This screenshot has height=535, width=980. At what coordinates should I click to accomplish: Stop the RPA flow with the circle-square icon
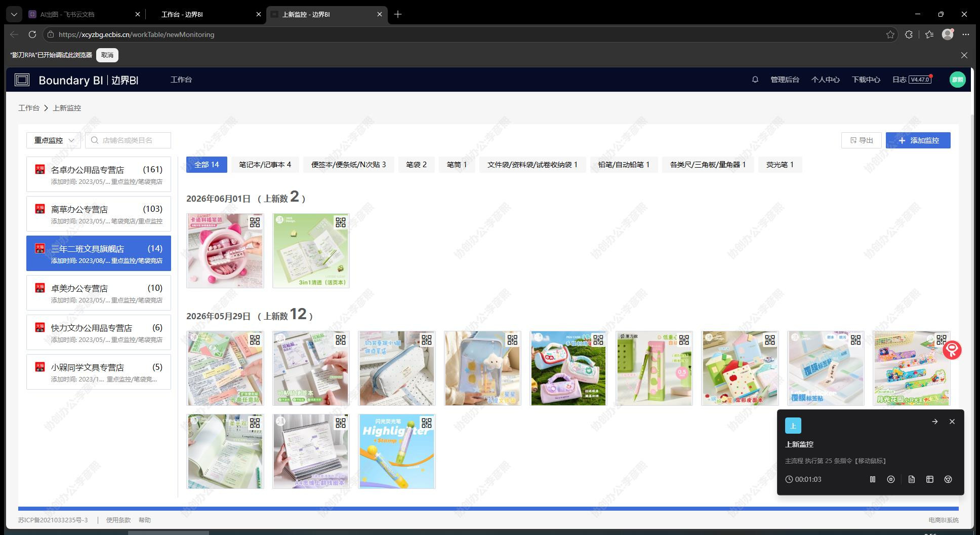(891, 479)
